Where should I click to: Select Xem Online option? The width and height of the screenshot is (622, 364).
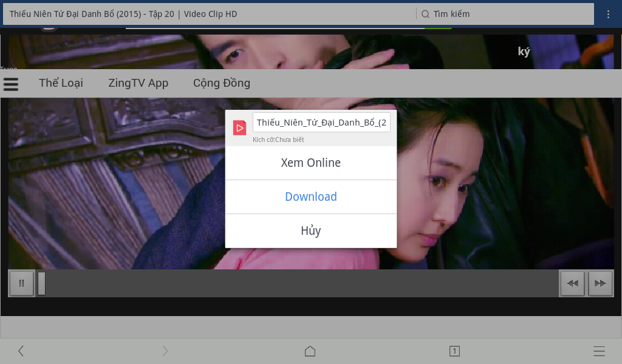(x=311, y=163)
